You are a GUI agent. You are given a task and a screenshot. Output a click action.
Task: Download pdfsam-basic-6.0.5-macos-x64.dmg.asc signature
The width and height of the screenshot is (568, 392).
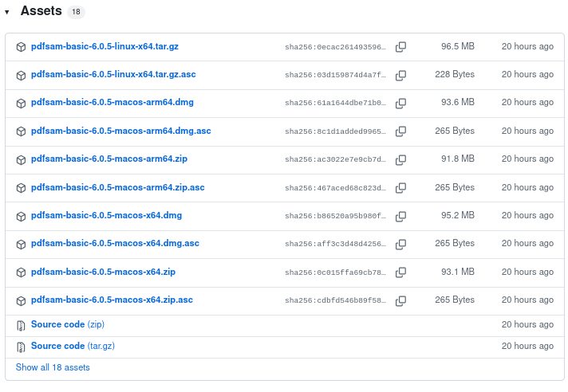115,243
